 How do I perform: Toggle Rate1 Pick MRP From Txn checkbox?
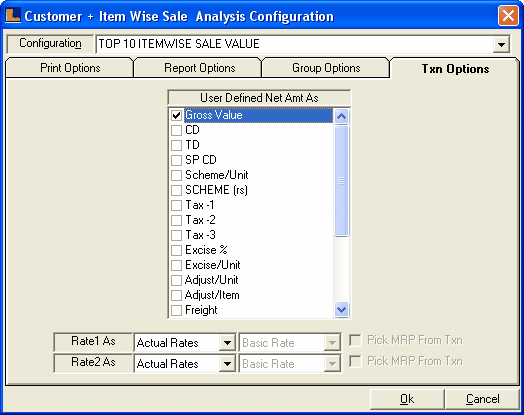click(355, 341)
